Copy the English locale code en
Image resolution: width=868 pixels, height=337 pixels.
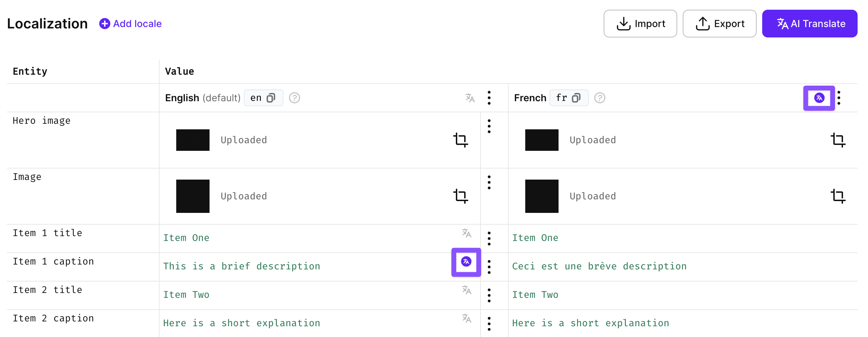[x=271, y=98]
